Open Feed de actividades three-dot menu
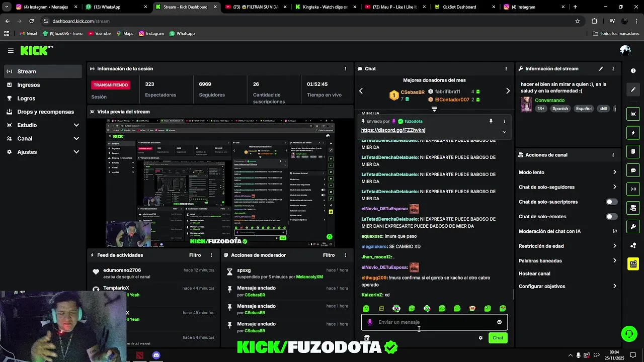This screenshot has width=644, height=362. pos(212,255)
